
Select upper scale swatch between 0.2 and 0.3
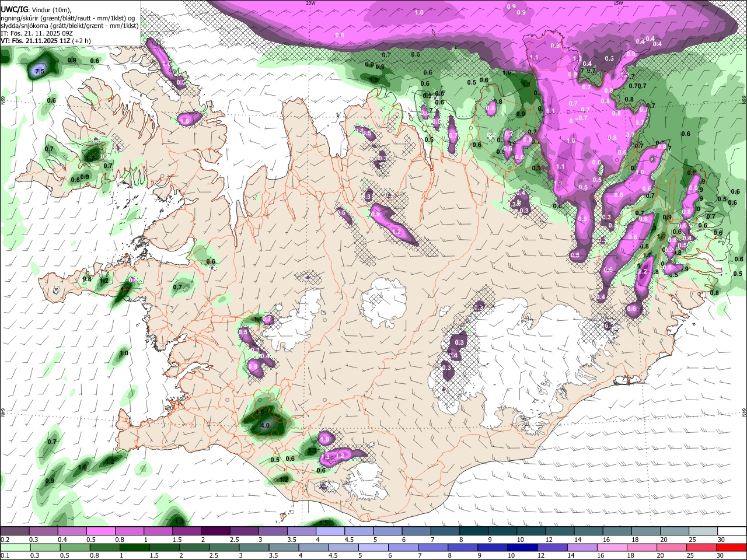click(x=14, y=531)
